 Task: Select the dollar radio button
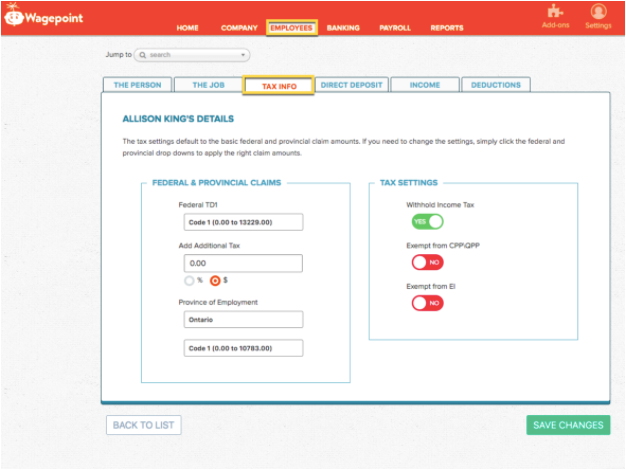[x=215, y=281]
